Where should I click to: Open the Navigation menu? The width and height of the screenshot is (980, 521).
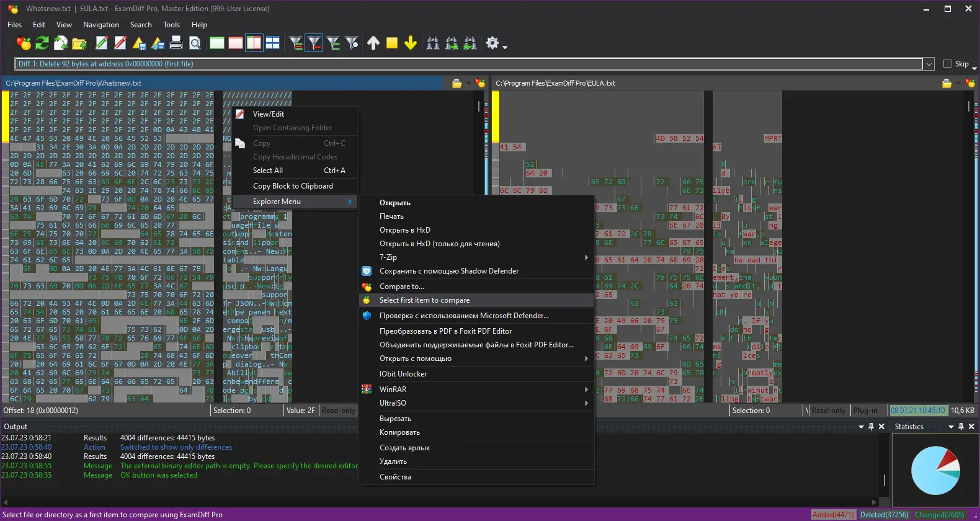coord(101,25)
